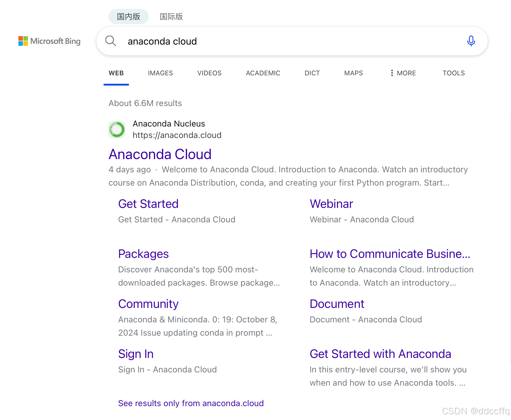This screenshot has height=420, width=511.
Task: Click the Anaconda Nucleus site name
Action: (169, 124)
